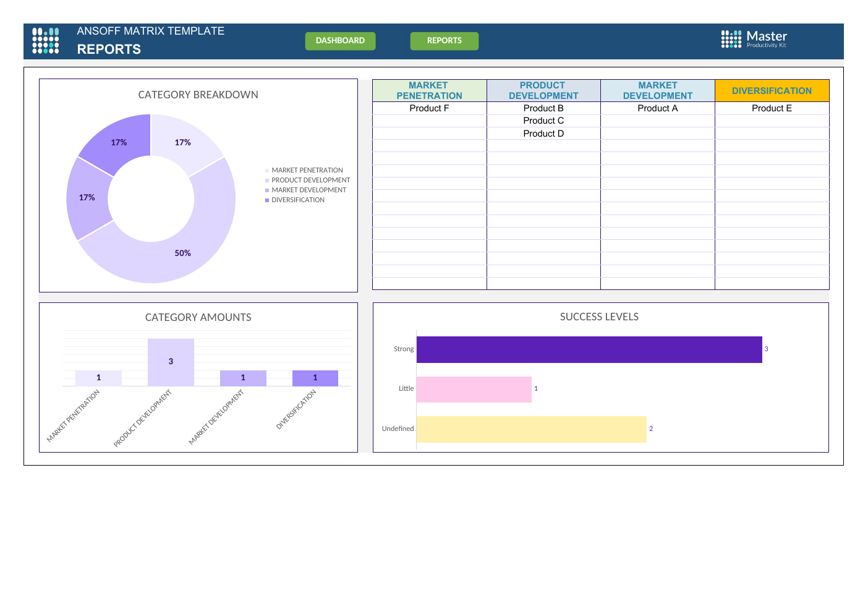The height and width of the screenshot is (614, 868).
Task: Click the Product D cell
Action: 543,134
